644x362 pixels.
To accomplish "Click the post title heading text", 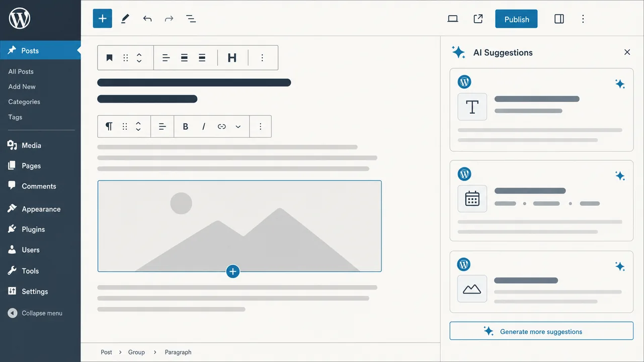I will [194, 90].
